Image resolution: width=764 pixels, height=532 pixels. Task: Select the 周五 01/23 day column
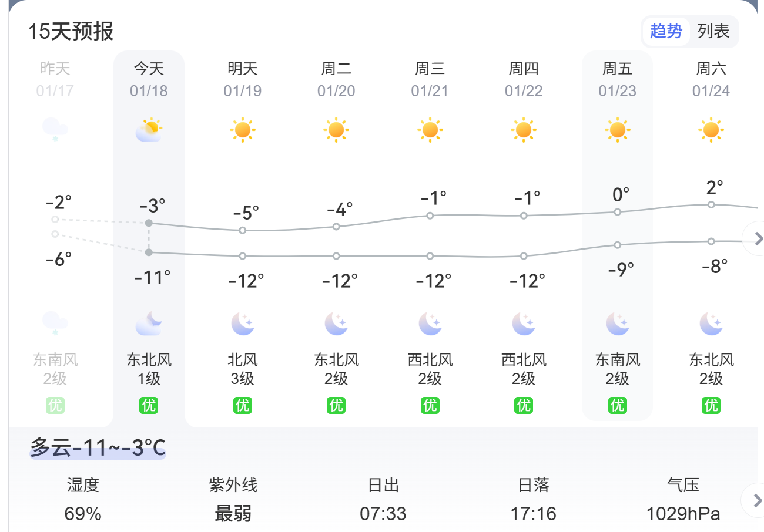(x=617, y=79)
